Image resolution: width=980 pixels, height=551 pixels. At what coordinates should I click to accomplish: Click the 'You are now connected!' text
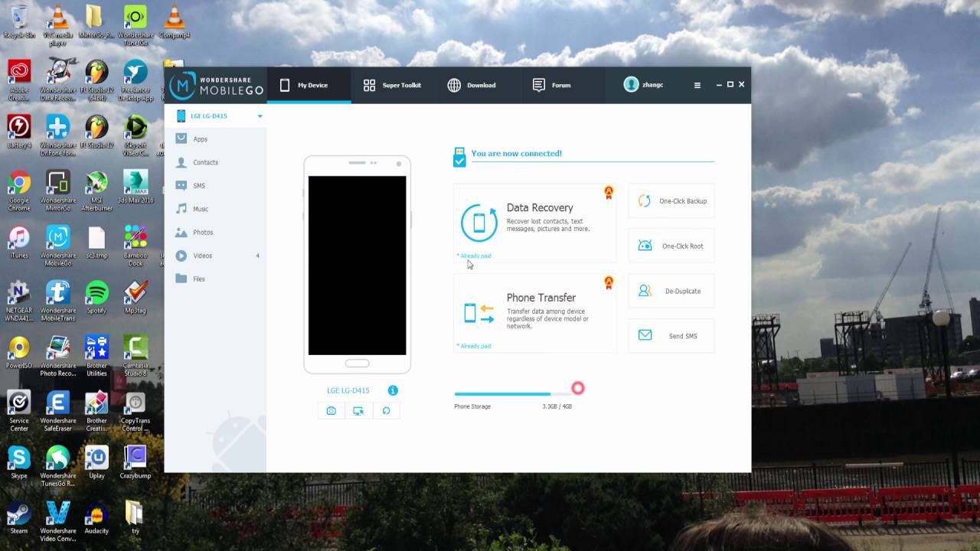coord(516,154)
